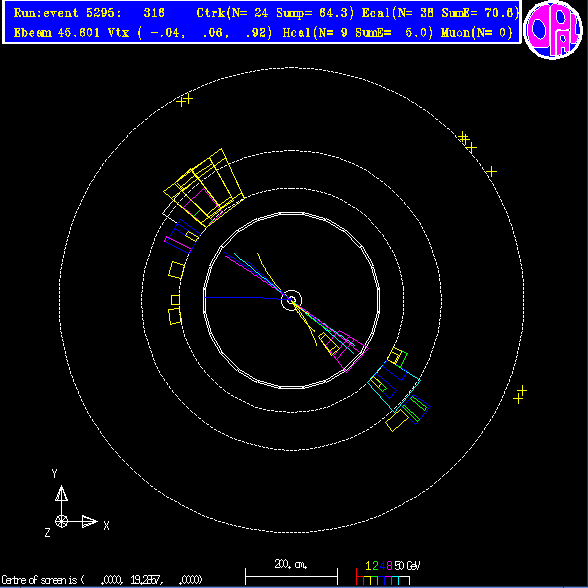Image resolution: width=588 pixels, height=588 pixels.
Task: Click the Muon(N= 0) header field
Action: (x=477, y=33)
